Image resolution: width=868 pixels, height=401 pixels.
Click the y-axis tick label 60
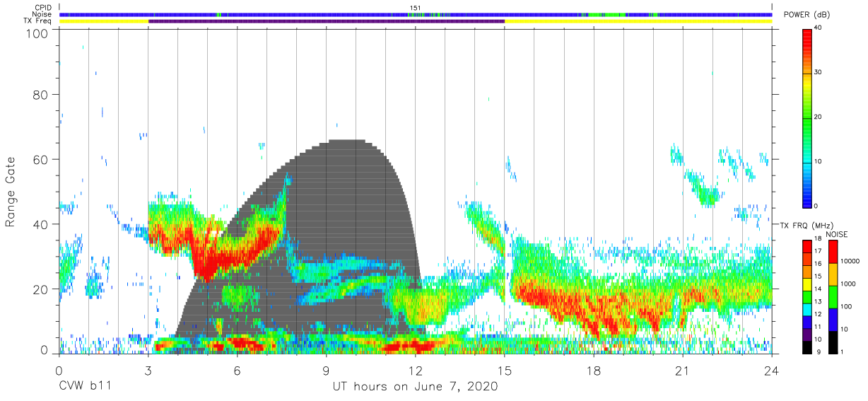pyautogui.click(x=40, y=159)
